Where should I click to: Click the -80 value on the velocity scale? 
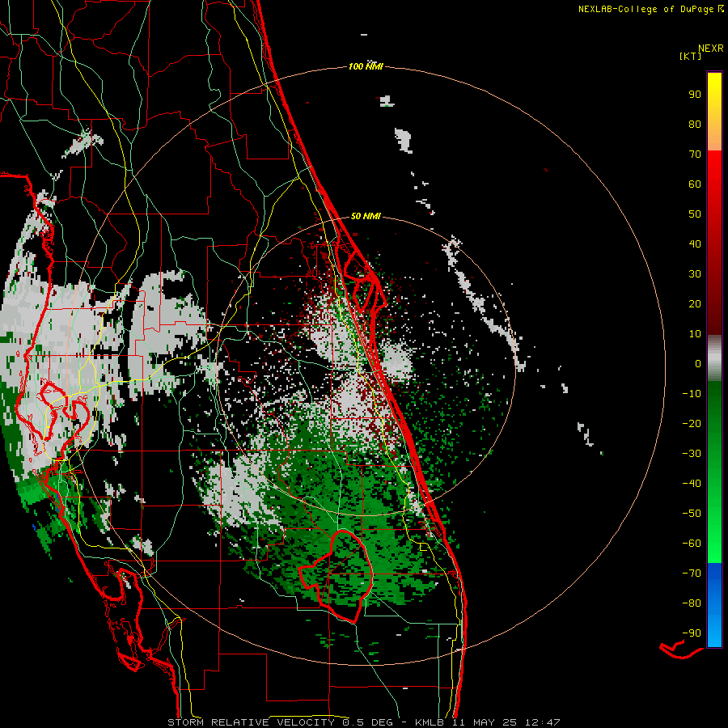click(692, 603)
